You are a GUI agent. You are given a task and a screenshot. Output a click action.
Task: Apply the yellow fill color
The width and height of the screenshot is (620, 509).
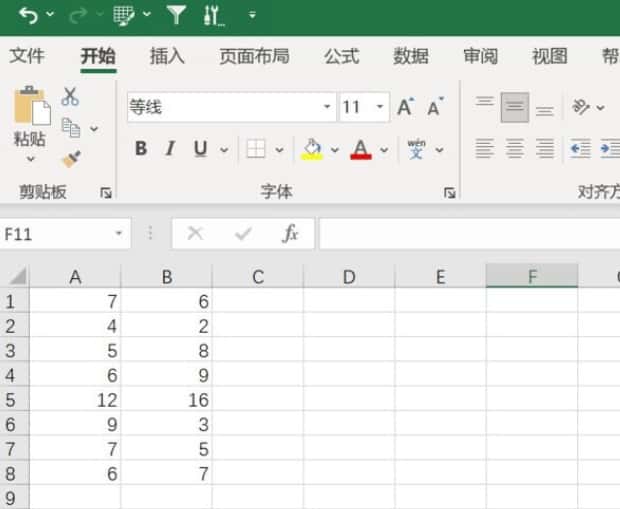pos(312,149)
